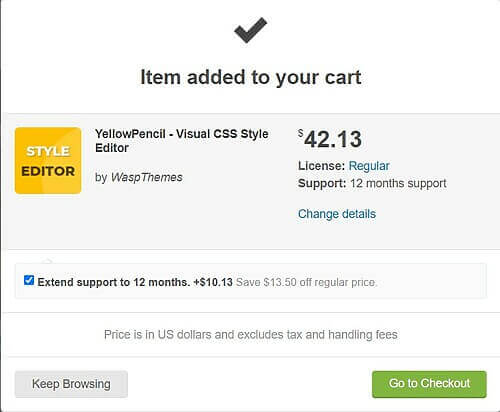Click the small dollar sign beside the price
This screenshot has height=412, width=500.
click(301, 133)
